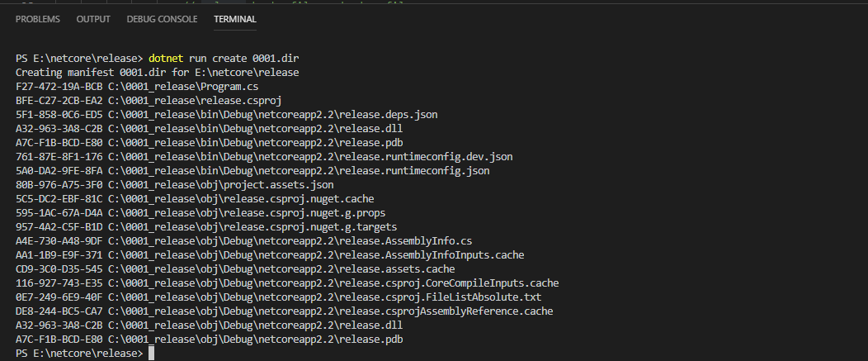868x361 pixels.
Task: Switch to the PROBLEMS tab
Action: point(37,19)
